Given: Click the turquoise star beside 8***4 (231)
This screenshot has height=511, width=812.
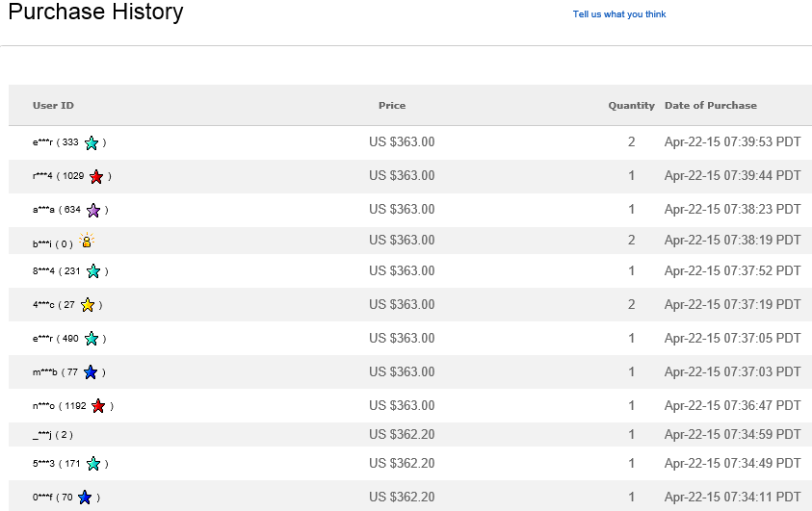Looking at the screenshot, I should pos(93,271).
